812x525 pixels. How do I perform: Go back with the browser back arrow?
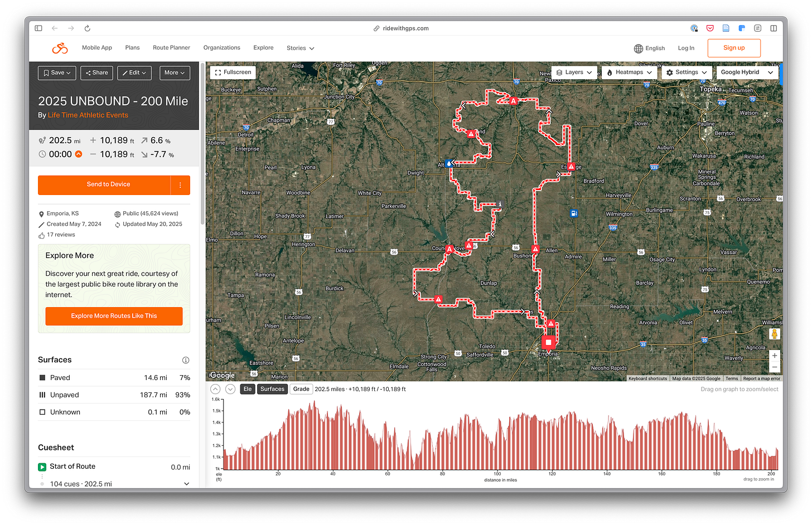tap(55, 28)
